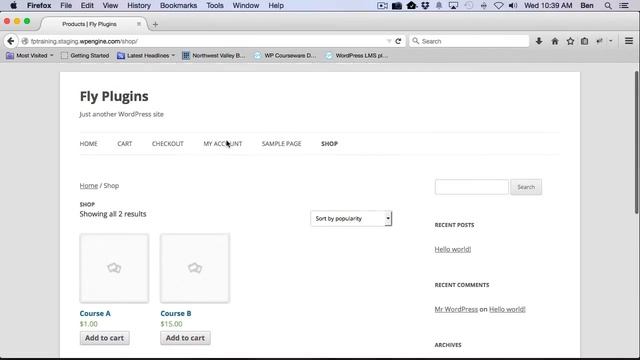Open Firefox hamburger menu
The height and width of the screenshot is (360, 640).
click(x=629, y=41)
